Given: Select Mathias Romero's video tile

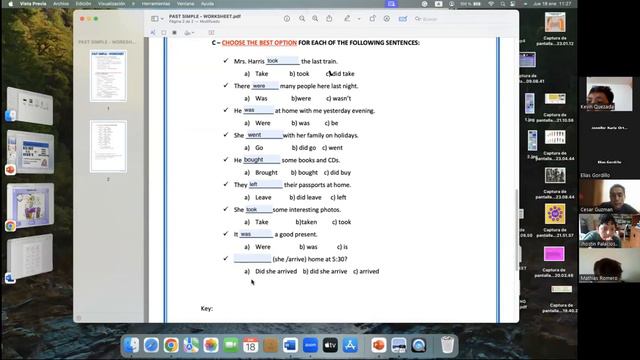Looking at the screenshot, I should 609,265.
